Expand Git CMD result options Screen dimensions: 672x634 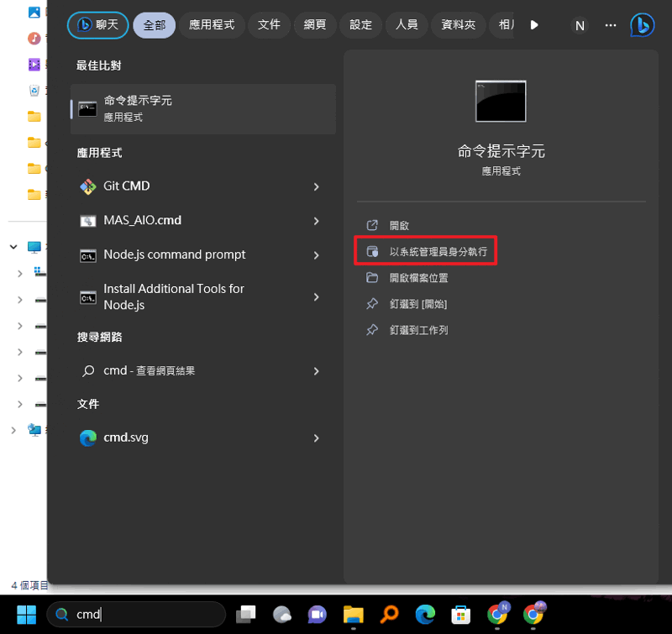pos(317,186)
